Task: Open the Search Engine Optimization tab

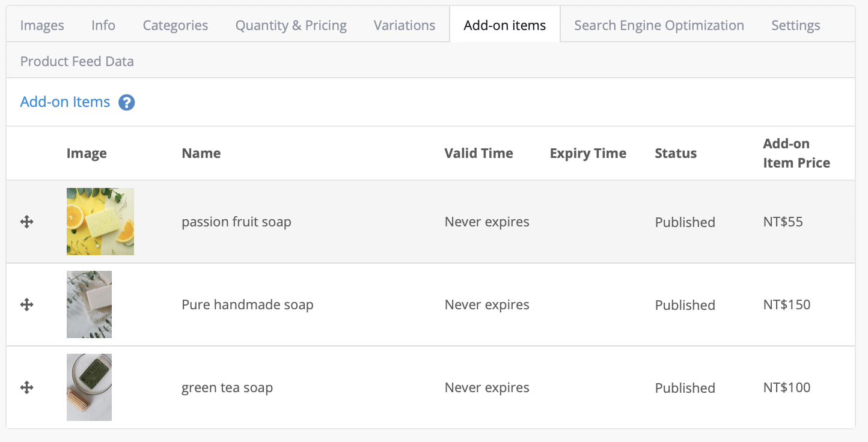Action: point(659,25)
